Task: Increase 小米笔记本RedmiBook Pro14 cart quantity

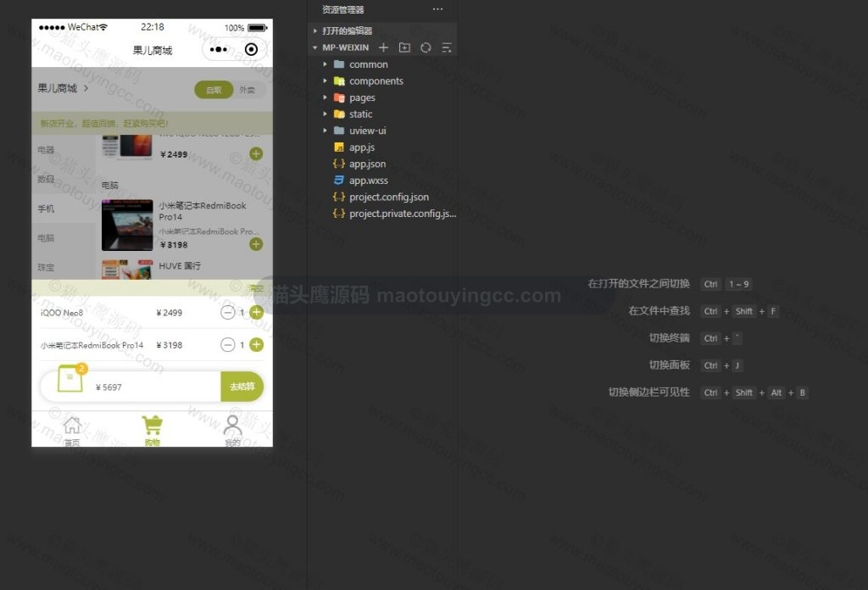Action: coord(256,345)
